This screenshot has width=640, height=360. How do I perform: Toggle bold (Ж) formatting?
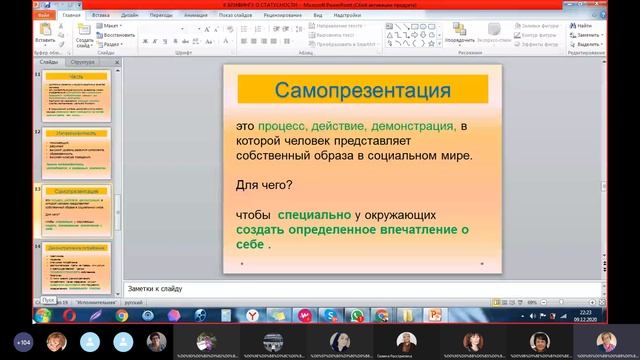tap(145, 41)
